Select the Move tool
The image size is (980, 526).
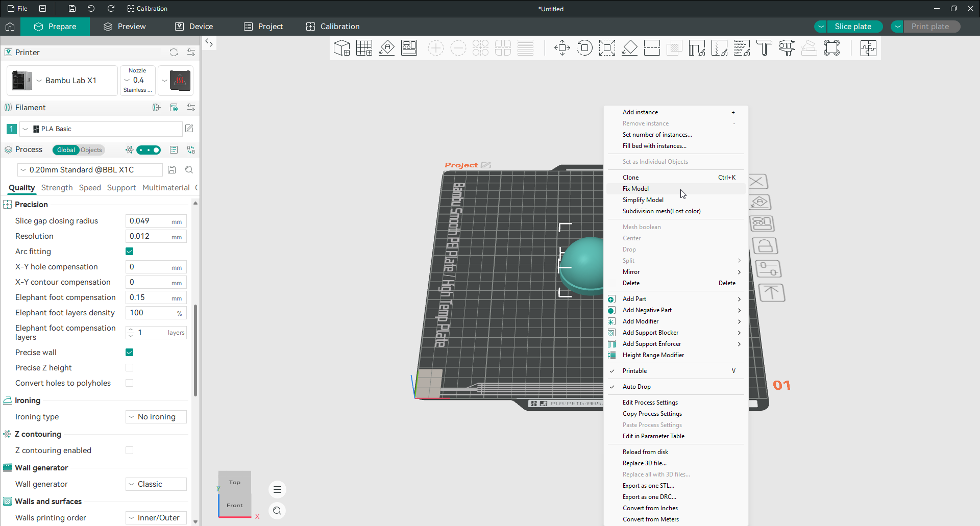(x=562, y=48)
